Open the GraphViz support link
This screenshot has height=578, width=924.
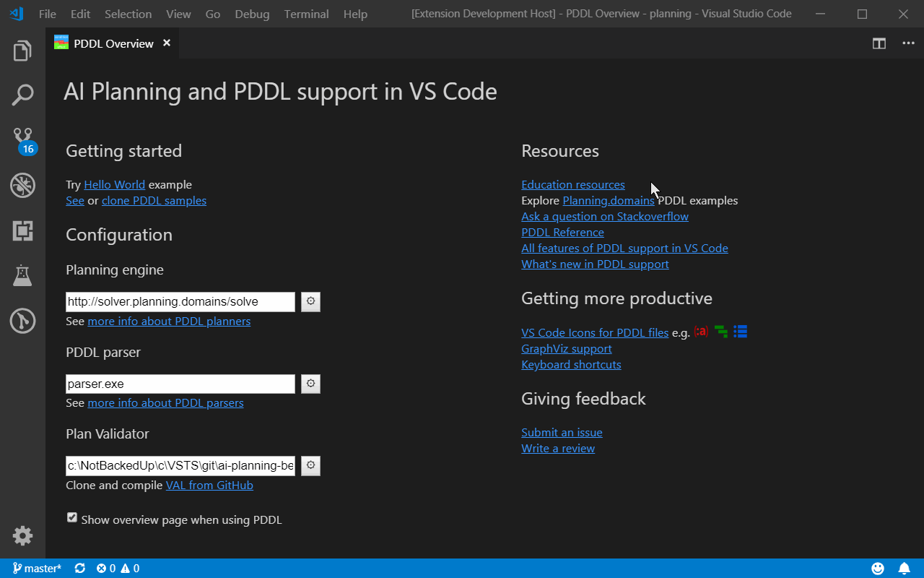click(x=567, y=348)
